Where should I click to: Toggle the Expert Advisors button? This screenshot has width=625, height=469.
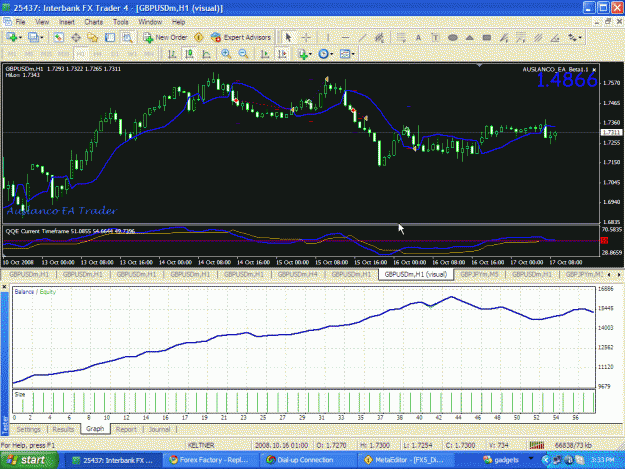pyautogui.click(x=241, y=37)
